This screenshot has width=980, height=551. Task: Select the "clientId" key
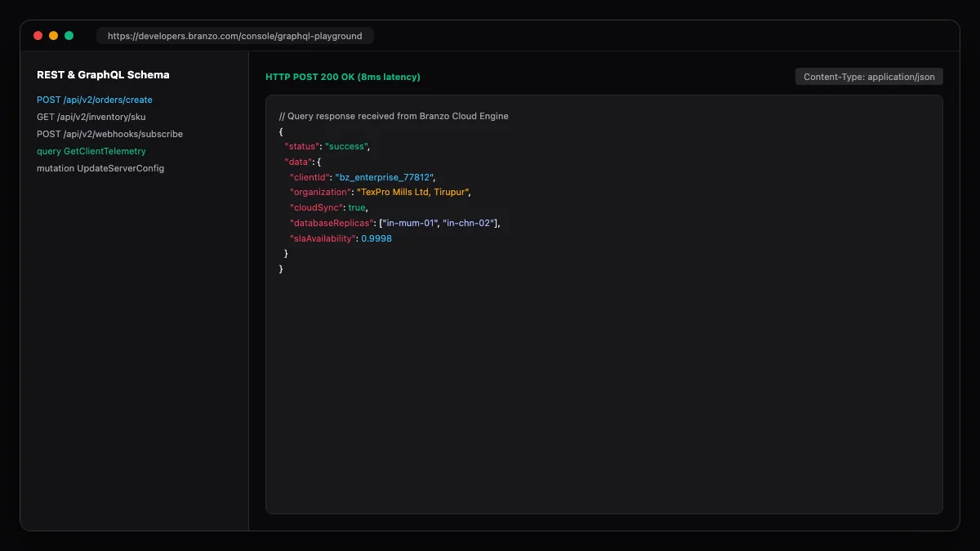(x=310, y=177)
